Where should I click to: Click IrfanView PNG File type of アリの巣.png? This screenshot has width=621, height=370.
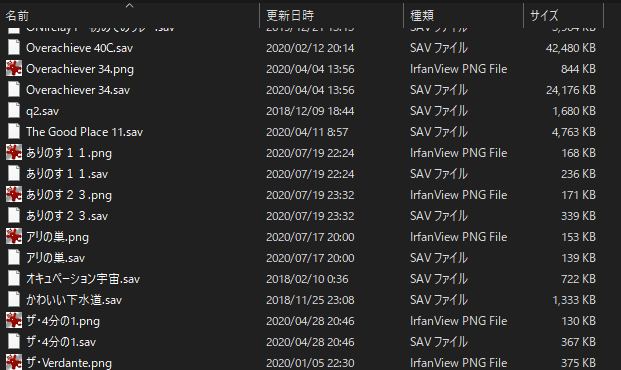(x=458, y=237)
